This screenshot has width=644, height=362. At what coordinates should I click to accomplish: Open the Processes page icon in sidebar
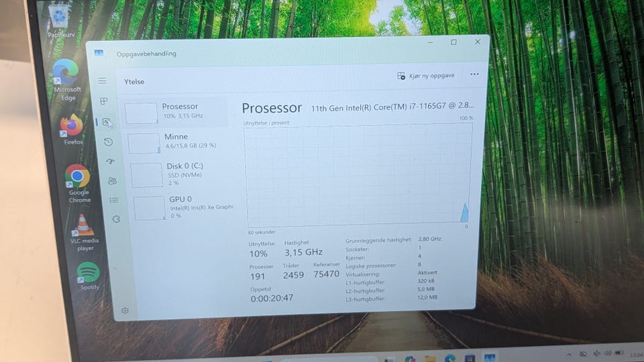104,101
